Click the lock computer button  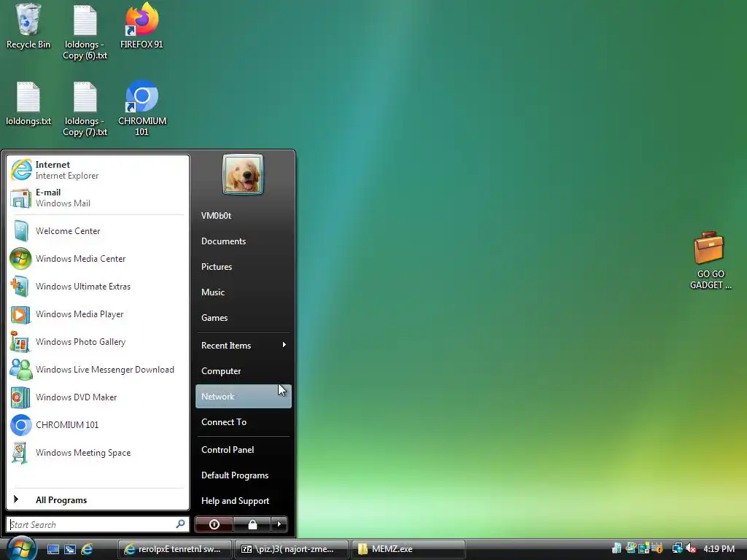(x=252, y=524)
